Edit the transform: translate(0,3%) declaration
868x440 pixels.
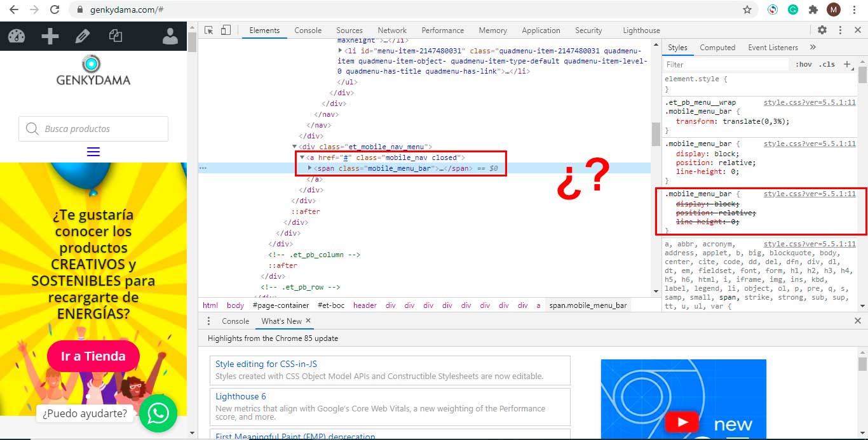[733, 121]
